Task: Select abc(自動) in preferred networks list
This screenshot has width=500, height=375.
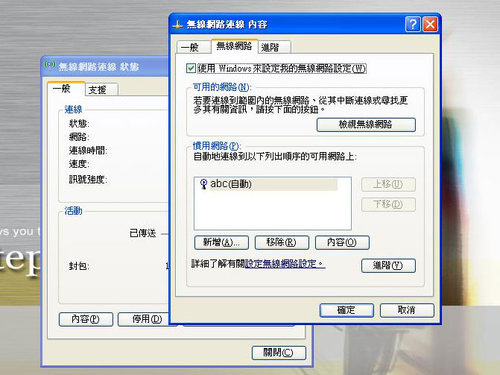Action: 268,184
